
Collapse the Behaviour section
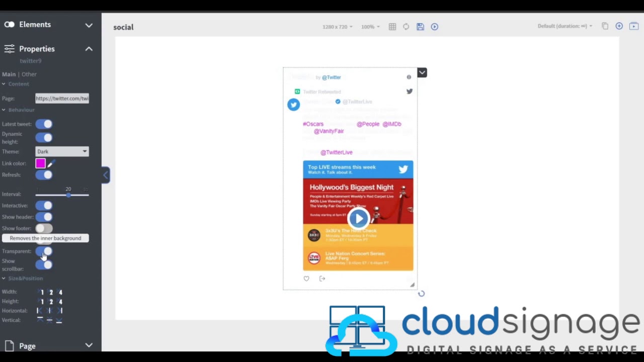click(x=4, y=110)
